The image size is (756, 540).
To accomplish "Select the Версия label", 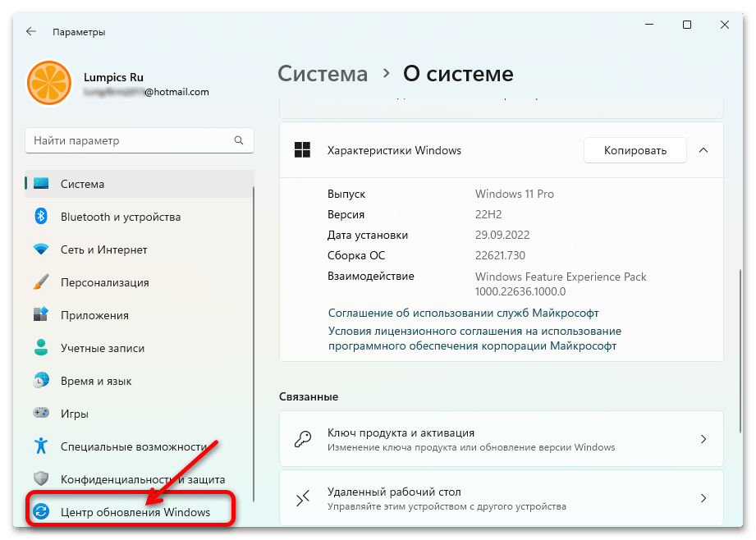I will point(346,214).
